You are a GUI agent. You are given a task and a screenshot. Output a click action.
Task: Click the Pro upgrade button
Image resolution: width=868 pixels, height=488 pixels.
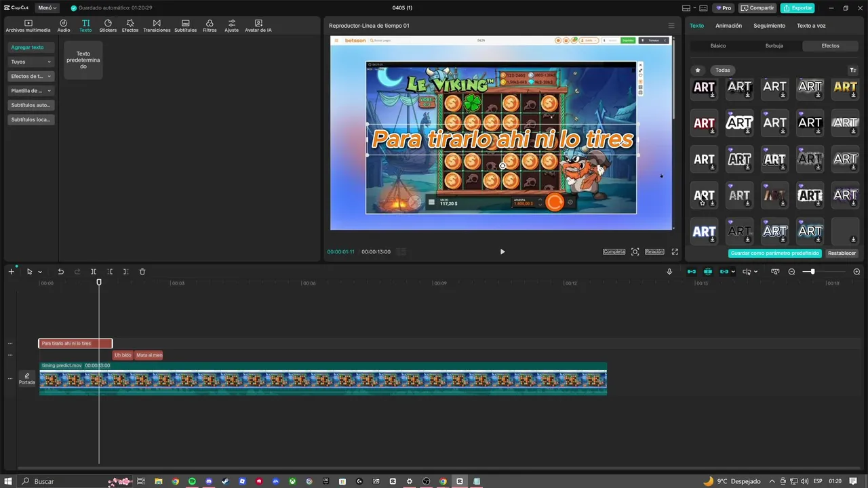724,8
